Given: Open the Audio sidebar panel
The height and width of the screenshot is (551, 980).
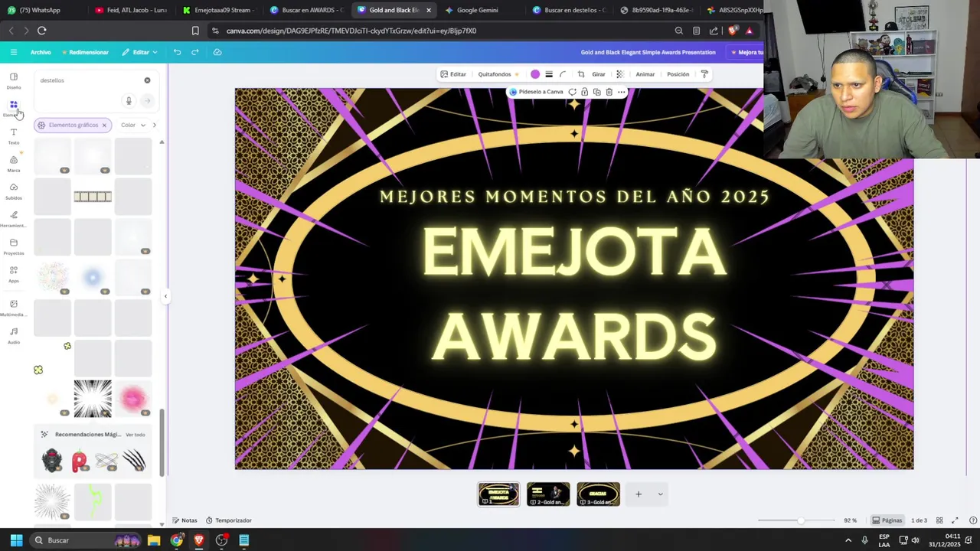Looking at the screenshot, I should [14, 335].
